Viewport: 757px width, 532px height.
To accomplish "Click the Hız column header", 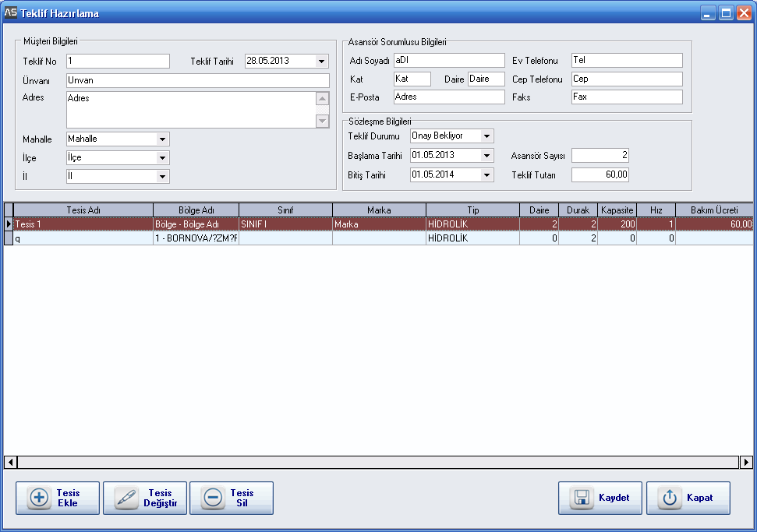I will 656,210.
